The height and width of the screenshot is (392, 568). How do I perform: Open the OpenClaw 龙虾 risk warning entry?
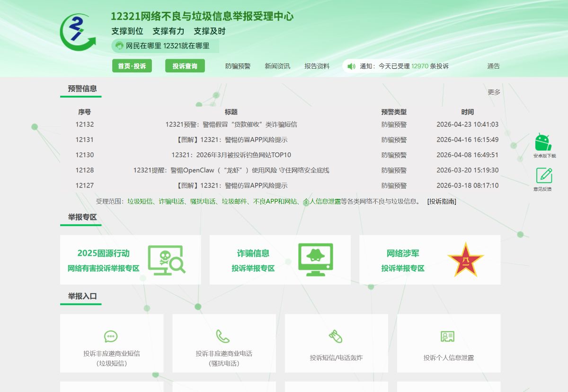pyautogui.click(x=232, y=170)
